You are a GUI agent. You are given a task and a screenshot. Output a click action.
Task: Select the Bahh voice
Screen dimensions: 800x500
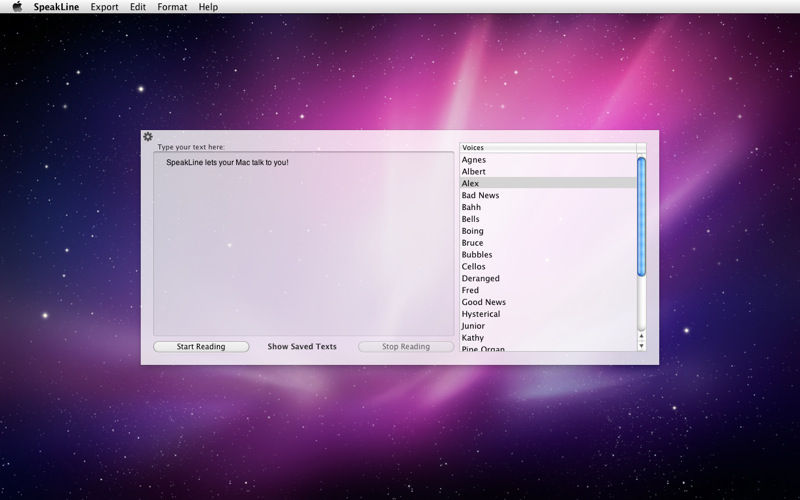coord(548,207)
